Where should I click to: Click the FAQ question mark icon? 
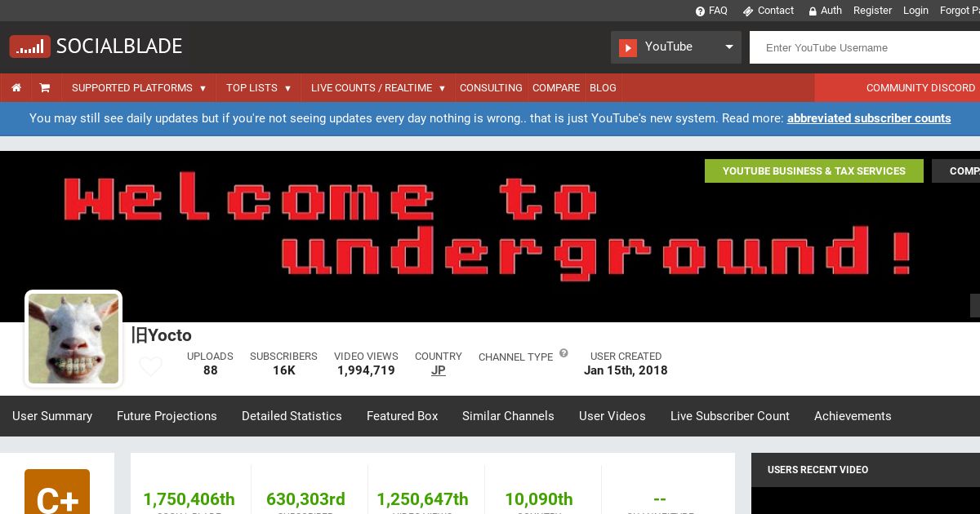(x=700, y=11)
